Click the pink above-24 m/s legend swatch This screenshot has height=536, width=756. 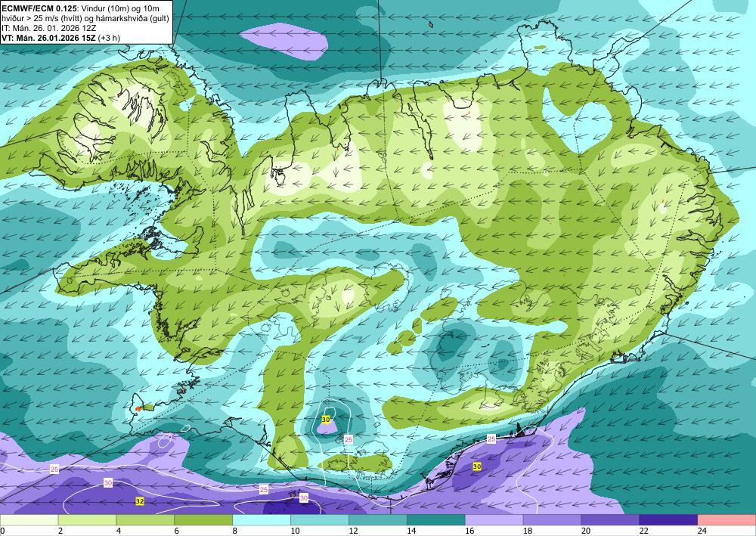[727, 519]
